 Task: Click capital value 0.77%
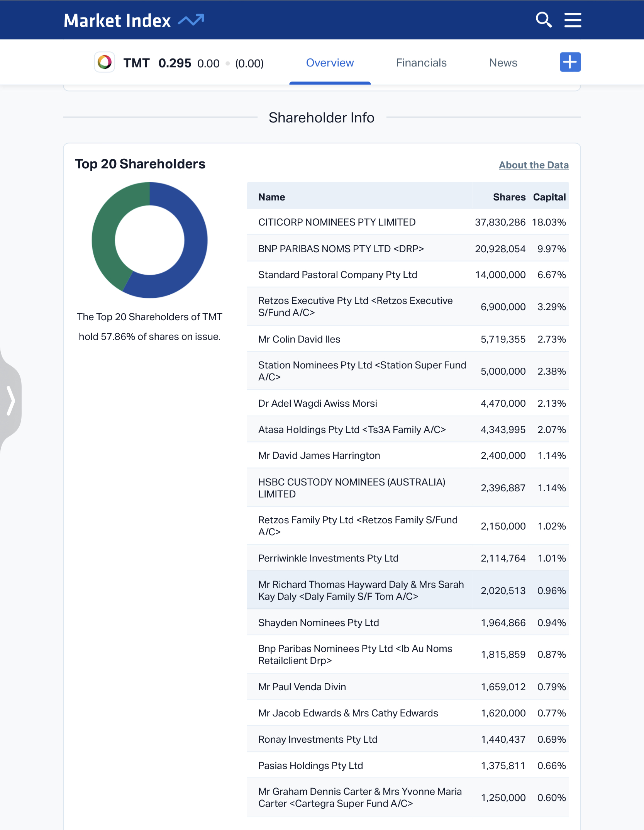(552, 713)
